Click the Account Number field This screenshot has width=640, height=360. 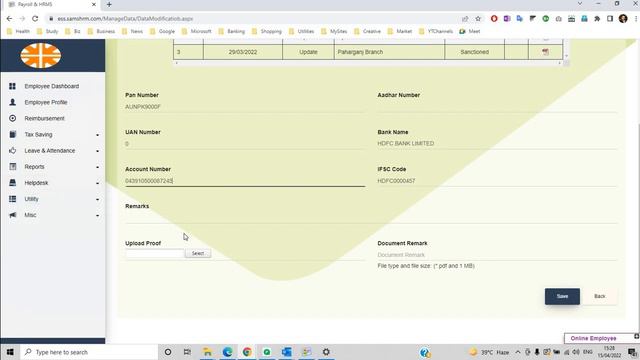click(x=245, y=181)
